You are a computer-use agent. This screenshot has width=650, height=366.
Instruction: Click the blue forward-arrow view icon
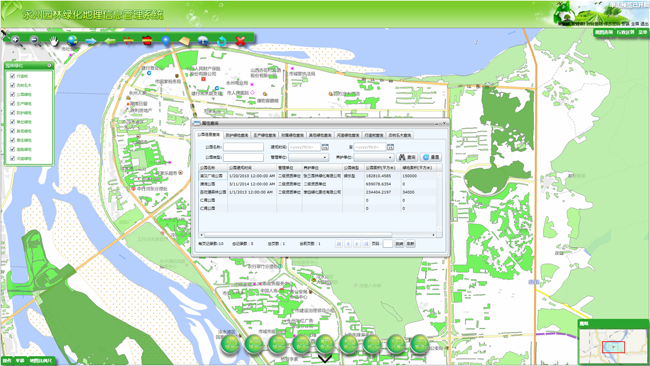pyautogui.click(x=91, y=41)
